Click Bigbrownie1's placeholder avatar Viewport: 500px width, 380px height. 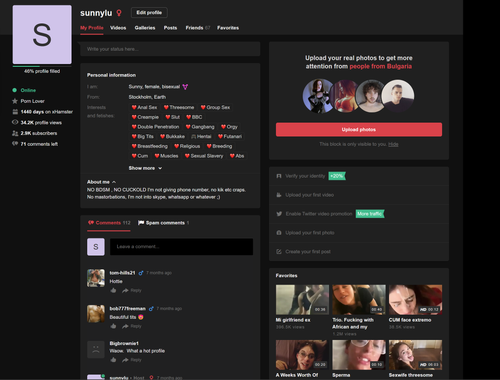[96, 349]
